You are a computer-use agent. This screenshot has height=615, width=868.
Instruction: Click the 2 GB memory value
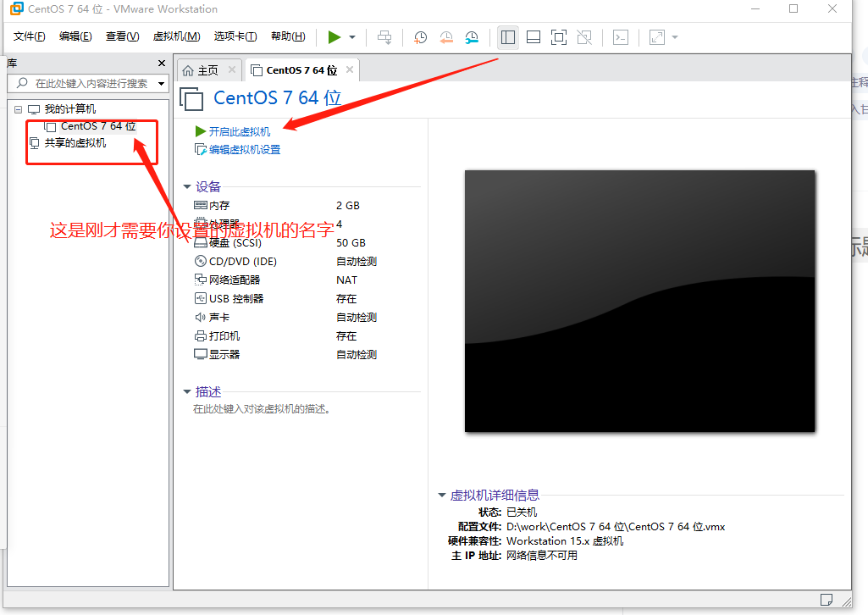(x=348, y=205)
